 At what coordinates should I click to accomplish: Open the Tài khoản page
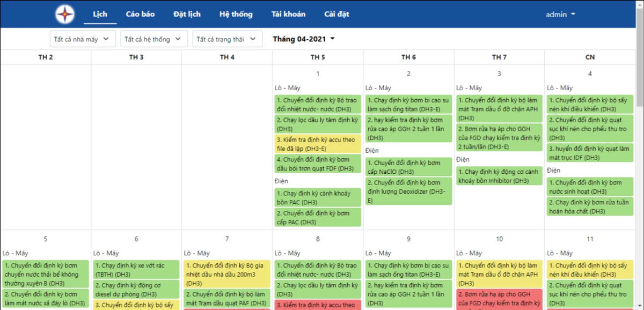pyautogui.click(x=288, y=14)
